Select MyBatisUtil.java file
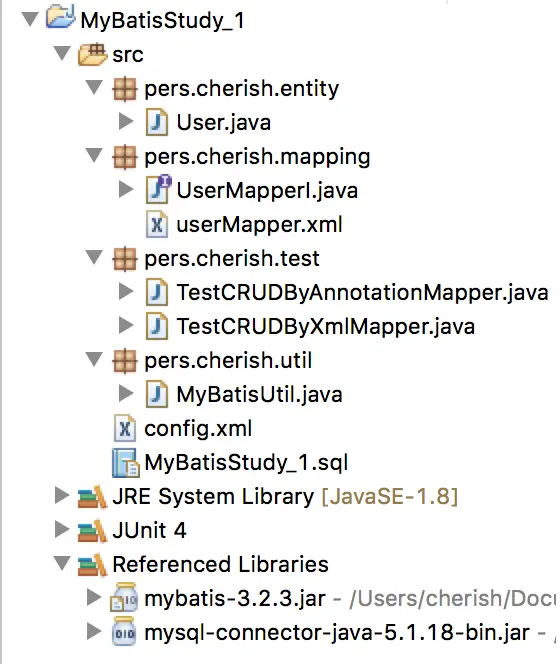 click(259, 394)
